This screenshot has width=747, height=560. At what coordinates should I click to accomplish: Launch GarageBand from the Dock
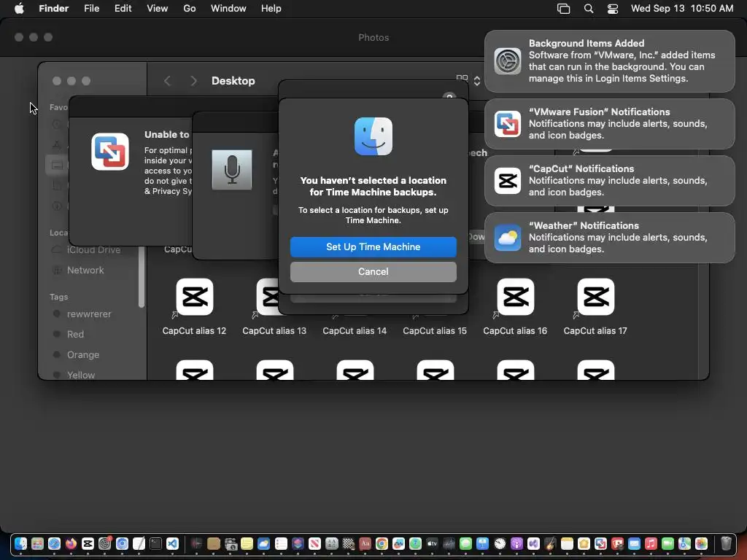click(x=550, y=544)
